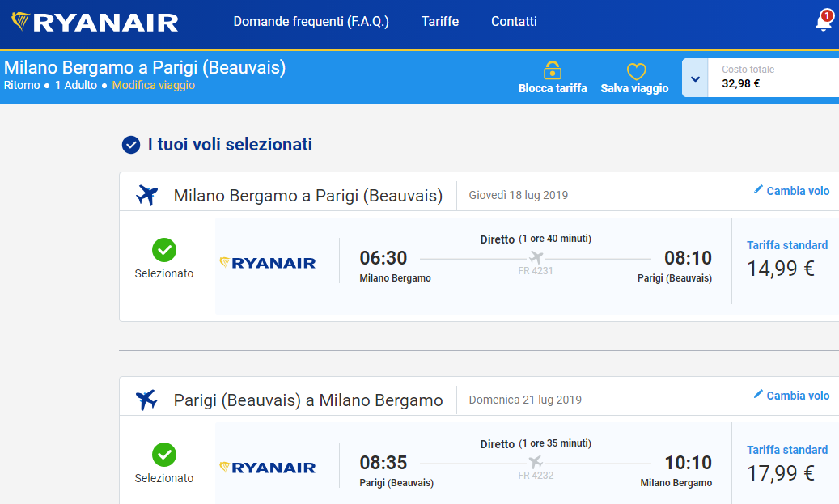Open Domande frequenti (F.A.Q.) menu
839x504 pixels.
[x=311, y=22]
